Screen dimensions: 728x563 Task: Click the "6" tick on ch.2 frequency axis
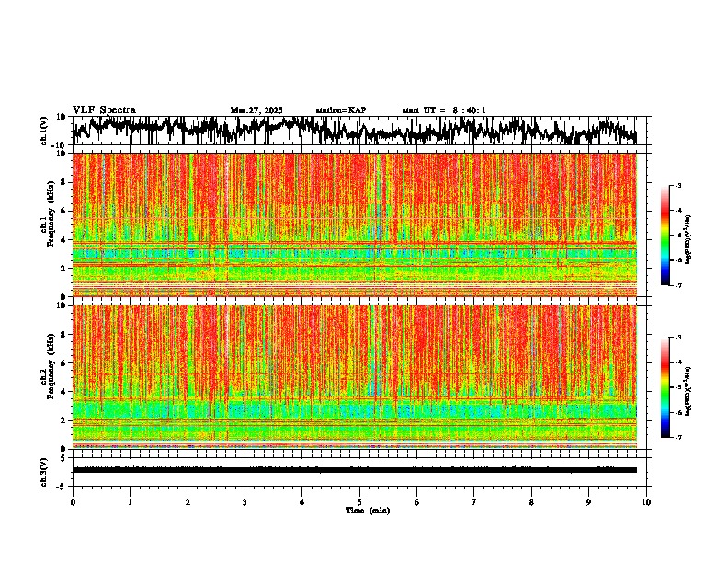[63, 362]
